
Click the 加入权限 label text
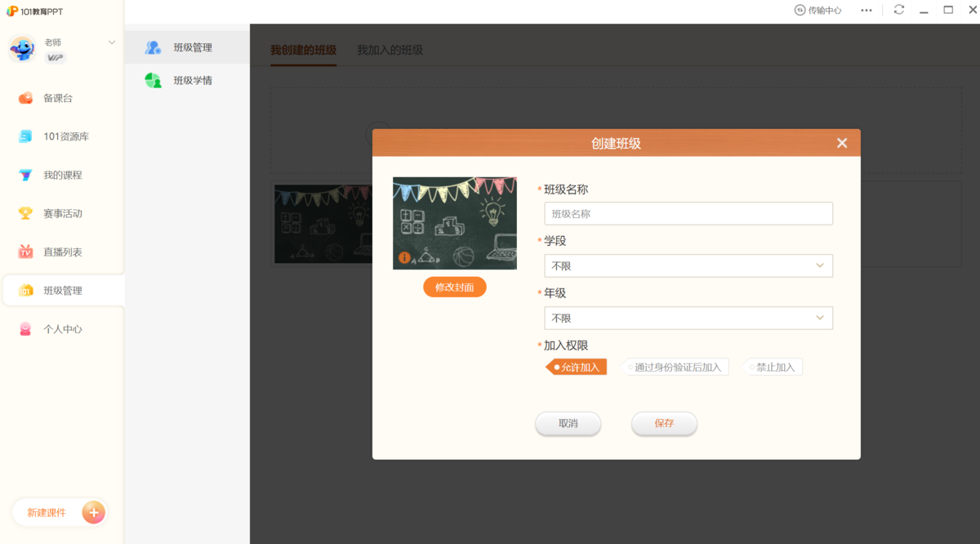coord(566,346)
